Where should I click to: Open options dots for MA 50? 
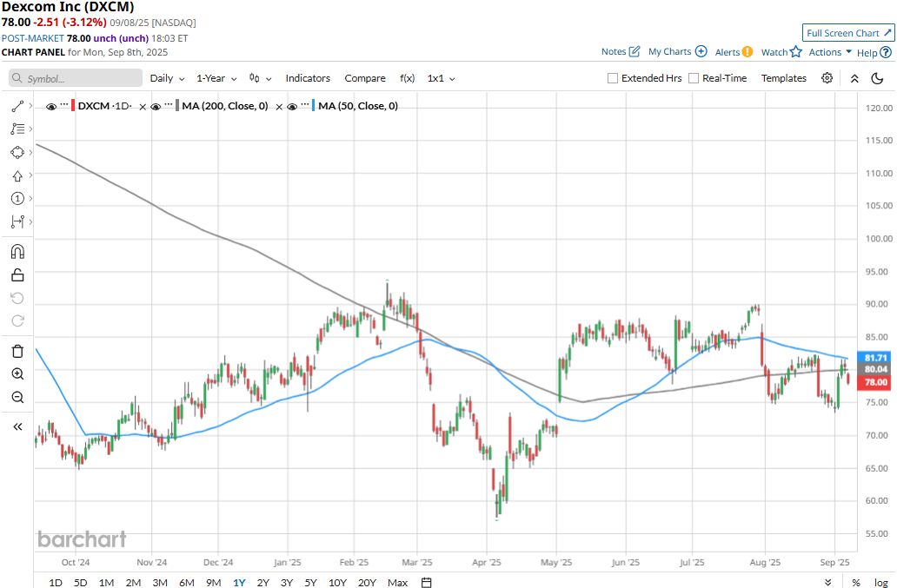click(305, 104)
